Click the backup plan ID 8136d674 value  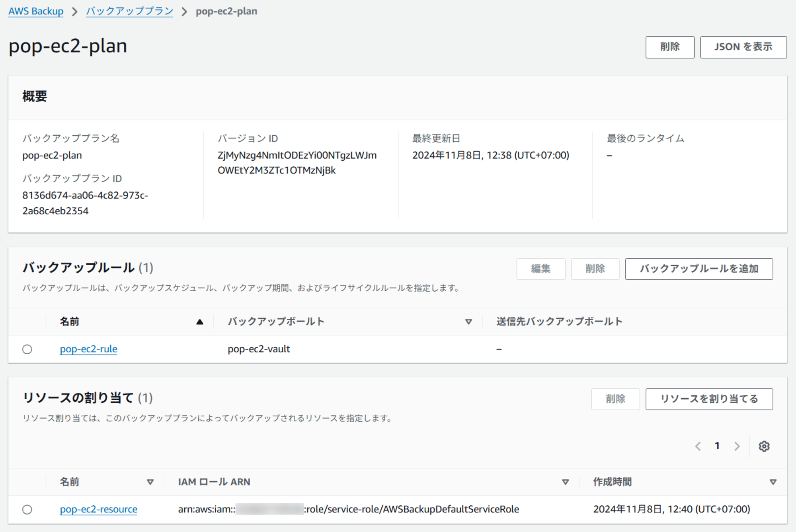[x=85, y=203]
